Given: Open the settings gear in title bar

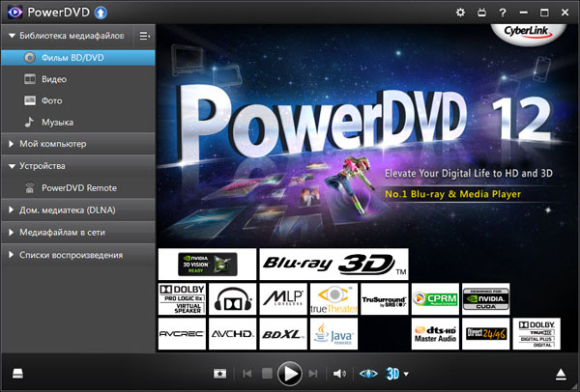Looking at the screenshot, I should [x=460, y=13].
